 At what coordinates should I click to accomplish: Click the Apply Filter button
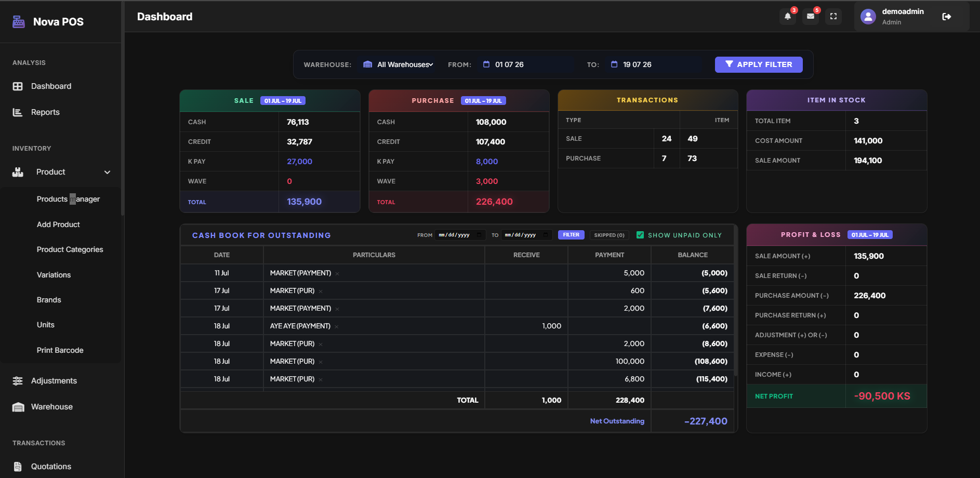(759, 64)
